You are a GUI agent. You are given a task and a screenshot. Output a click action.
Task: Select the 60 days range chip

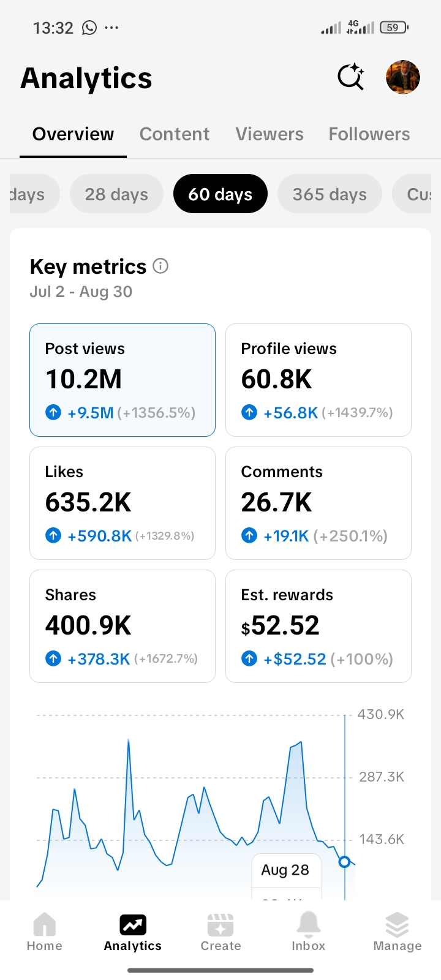click(221, 194)
